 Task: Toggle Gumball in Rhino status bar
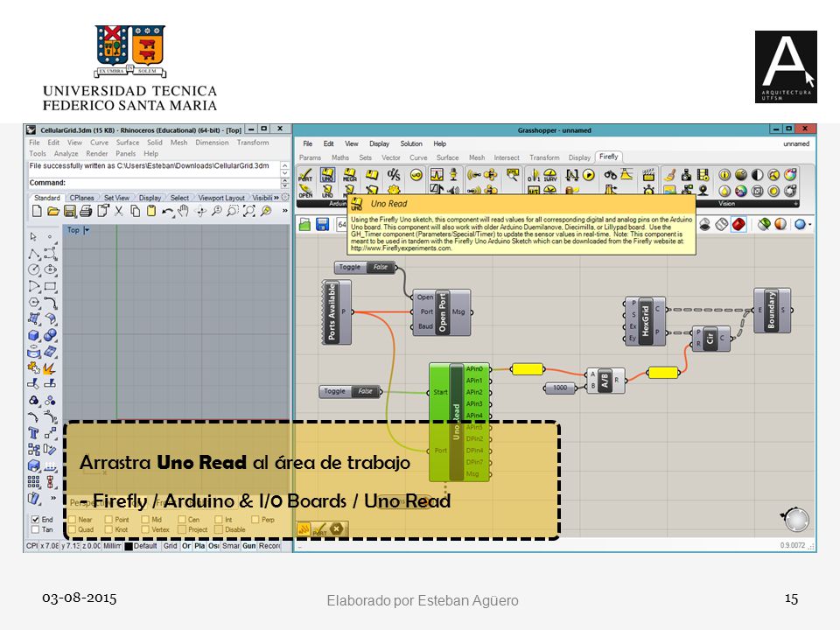[249, 546]
